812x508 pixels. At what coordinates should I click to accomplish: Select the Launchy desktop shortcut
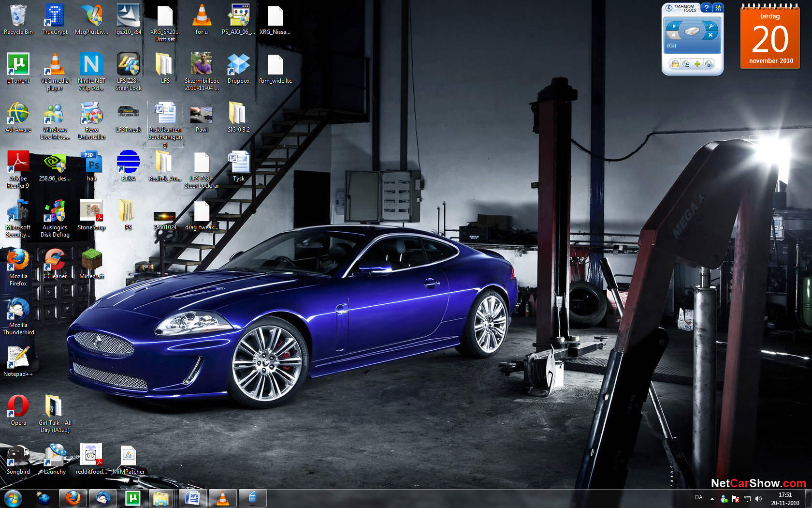coord(55,460)
